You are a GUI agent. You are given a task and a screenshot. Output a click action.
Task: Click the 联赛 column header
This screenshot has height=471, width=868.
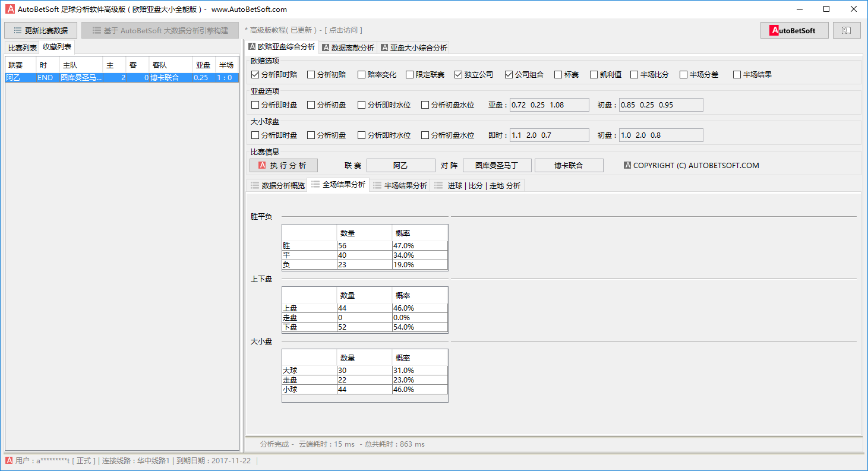point(21,65)
